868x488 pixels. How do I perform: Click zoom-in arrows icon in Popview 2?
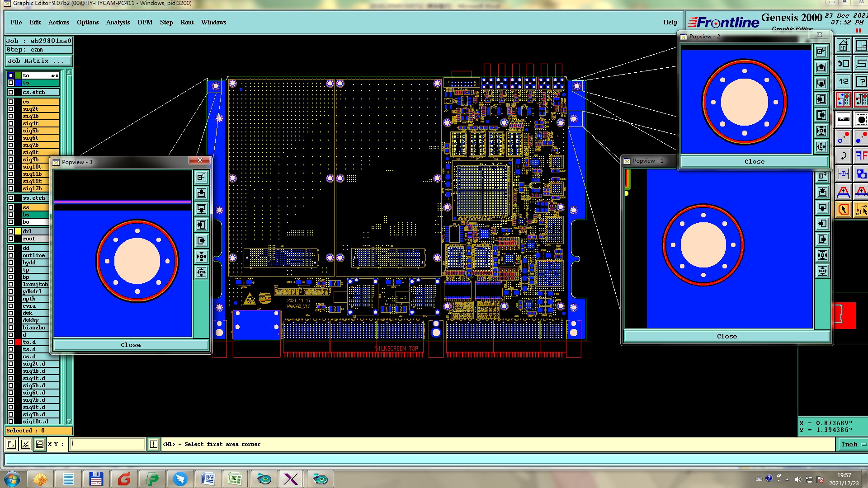click(x=821, y=131)
